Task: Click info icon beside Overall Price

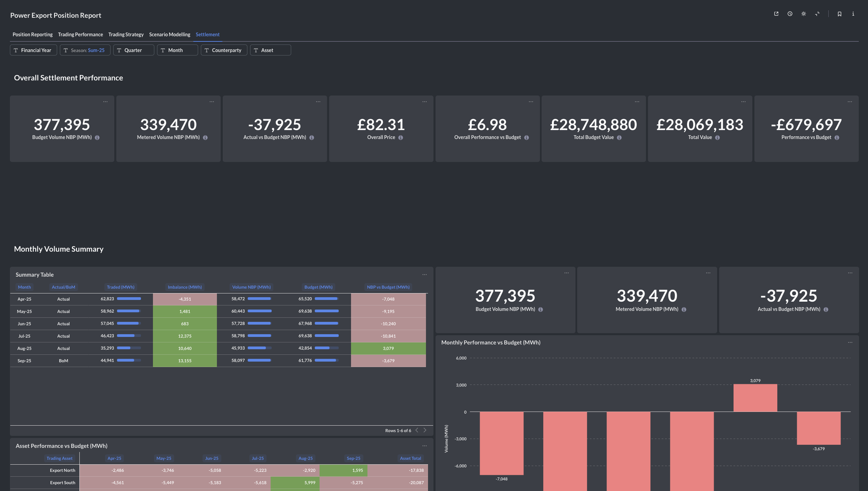Action: [x=401, y=138]
